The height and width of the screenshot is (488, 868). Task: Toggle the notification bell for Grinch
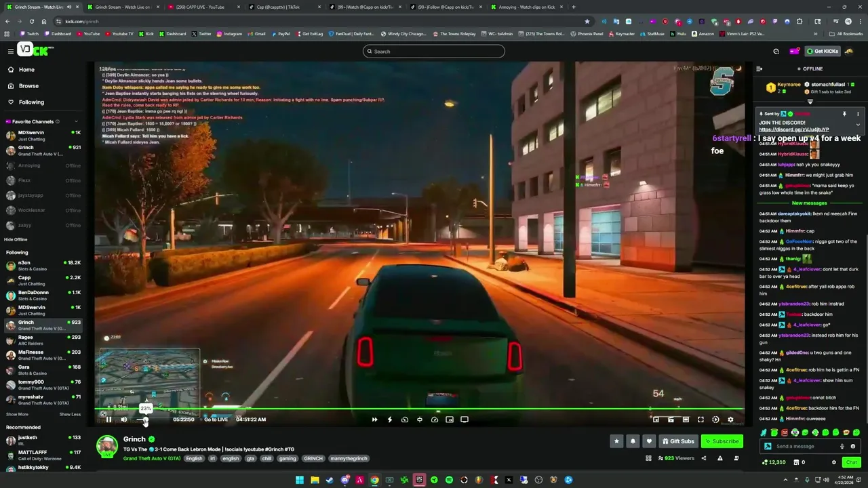point(633,441)
